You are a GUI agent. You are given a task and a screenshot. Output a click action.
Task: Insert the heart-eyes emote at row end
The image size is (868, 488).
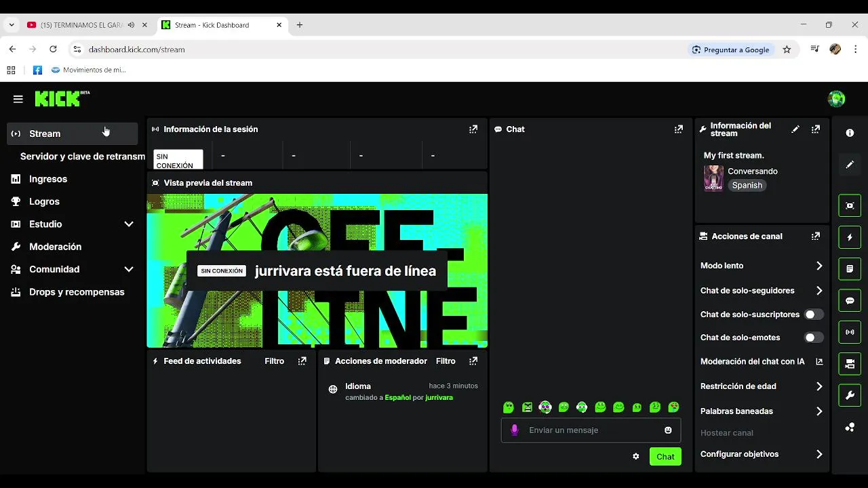[673, 407]
